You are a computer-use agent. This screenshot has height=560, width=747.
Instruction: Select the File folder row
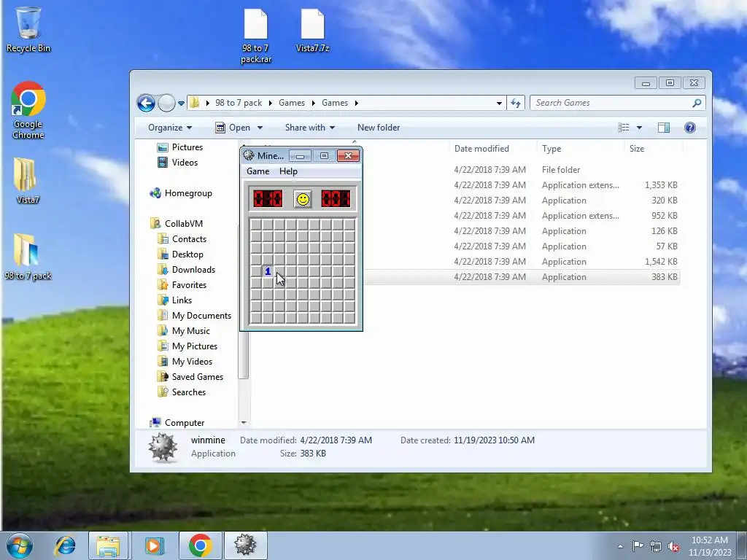coord(465,169)
